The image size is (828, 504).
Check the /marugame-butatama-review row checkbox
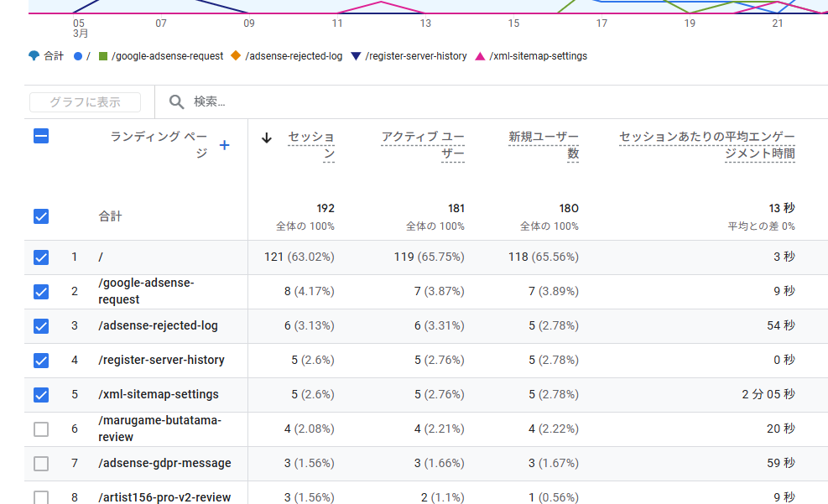41,429
